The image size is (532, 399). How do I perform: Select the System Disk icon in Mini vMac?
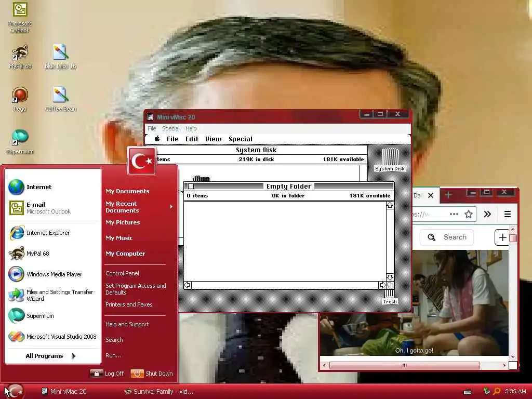(390, 159)
